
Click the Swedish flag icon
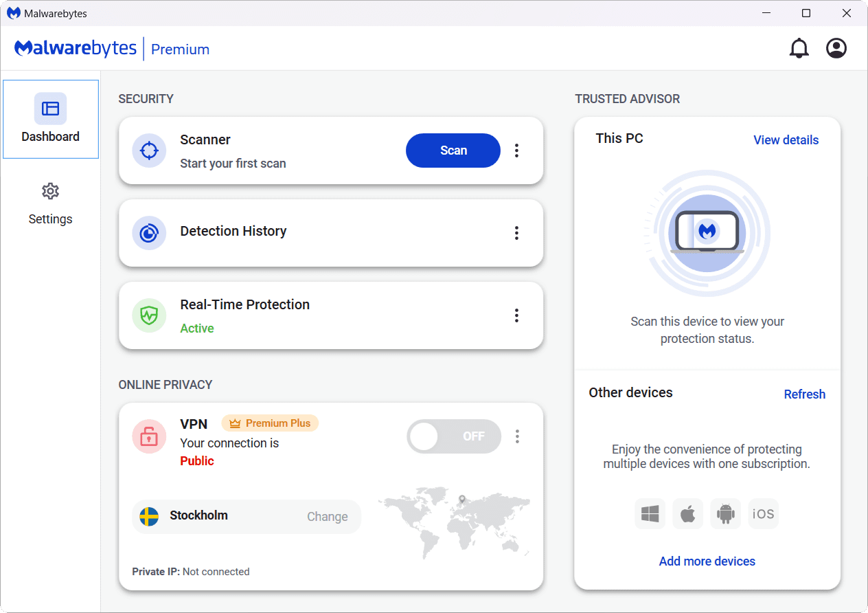(x=149, y=516)
